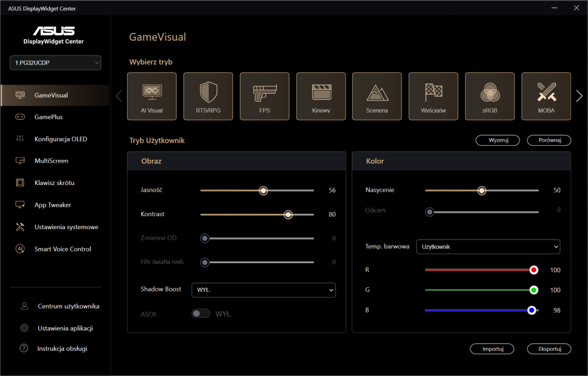
Task: Open the PG32UCDP monitor selector
Action: pyautogui.click(x=55, y=63)
